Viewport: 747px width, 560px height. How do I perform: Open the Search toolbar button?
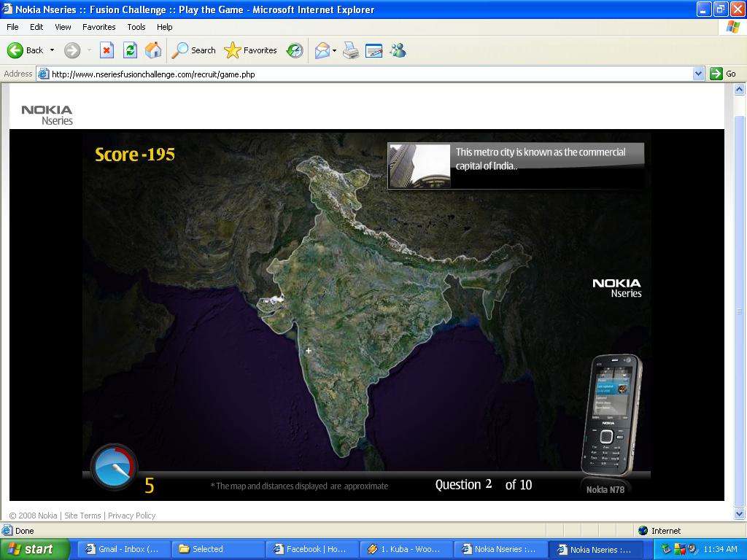pos(194,50)
